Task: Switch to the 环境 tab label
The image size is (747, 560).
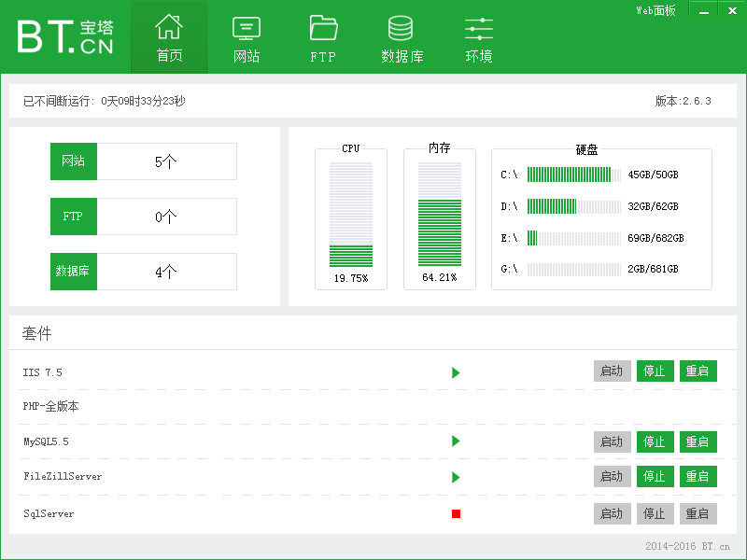Action: point(479,57)
